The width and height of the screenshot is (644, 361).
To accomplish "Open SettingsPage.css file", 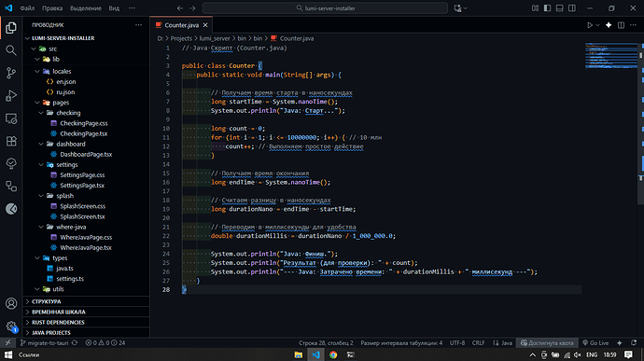I will click(82, 175).
